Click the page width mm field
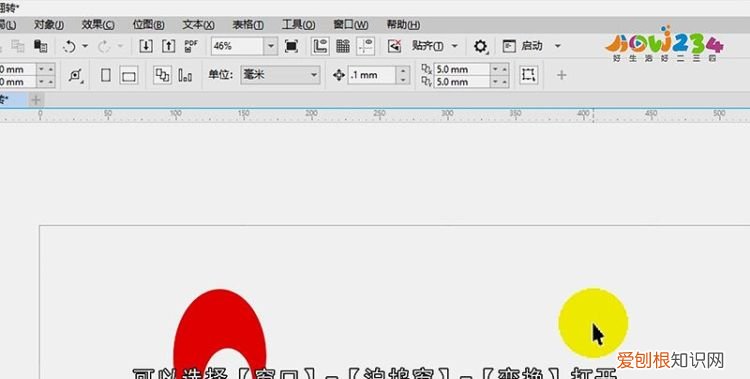 [x=18, y=69]
